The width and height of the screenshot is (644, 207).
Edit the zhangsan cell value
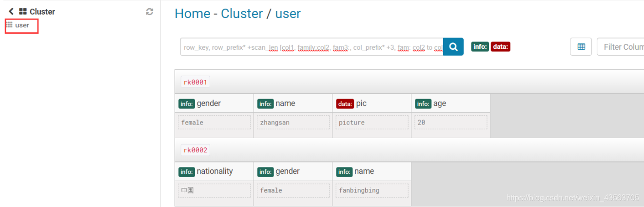pyautogui.click(x=293, y=122)
